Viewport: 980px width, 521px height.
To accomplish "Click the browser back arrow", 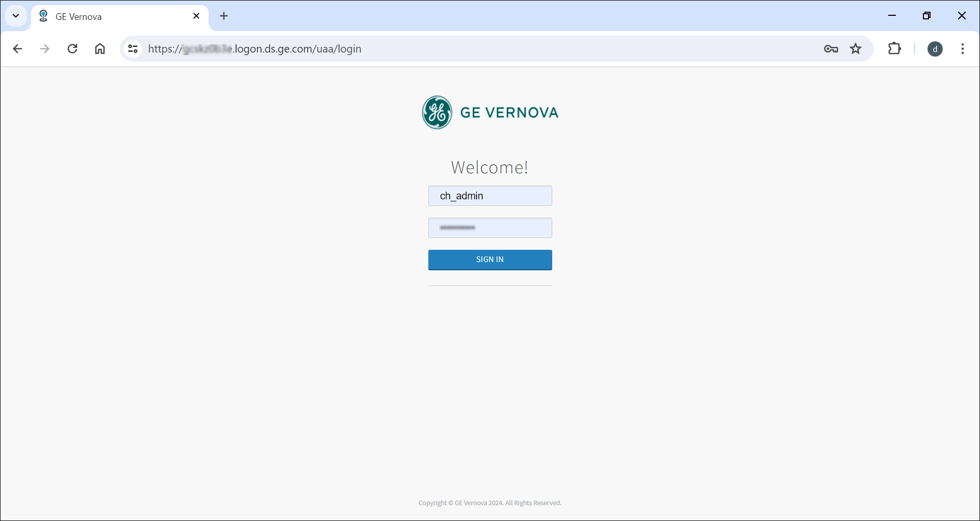I will click(17, 49).
